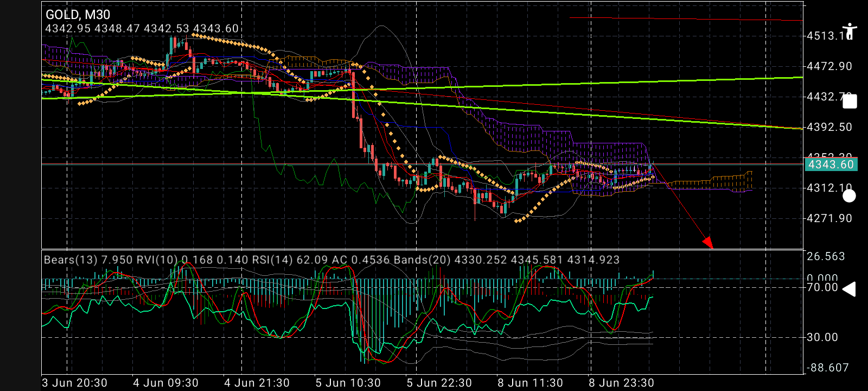Tap the accessibility figure icon
Viewport: 868px width, 391px height.
coord(849,31)
